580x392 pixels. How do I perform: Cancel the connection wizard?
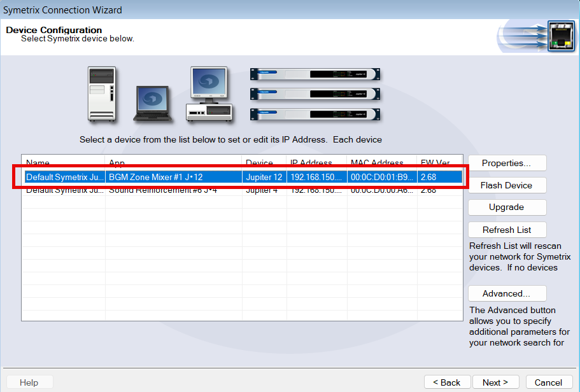549,382
